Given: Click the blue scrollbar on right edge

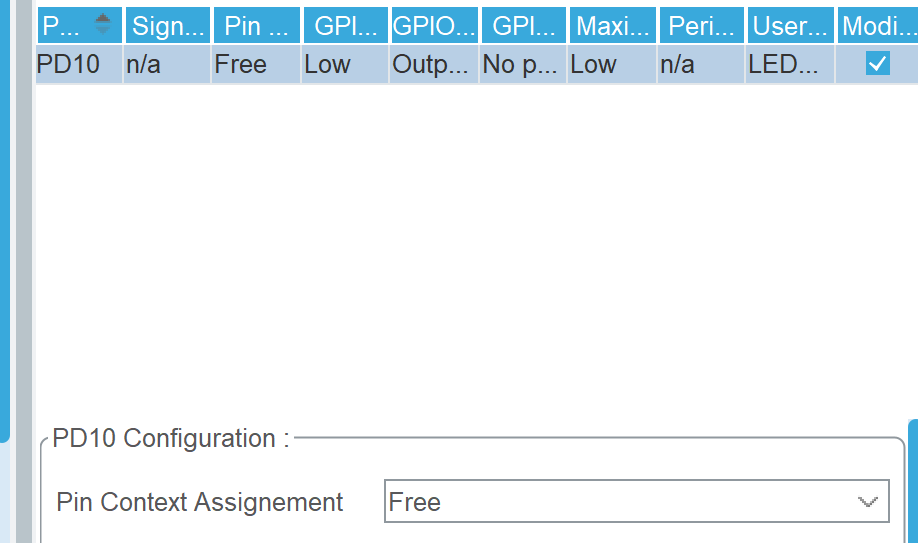Looking at the screenshot, I should (x=913, y=480).
